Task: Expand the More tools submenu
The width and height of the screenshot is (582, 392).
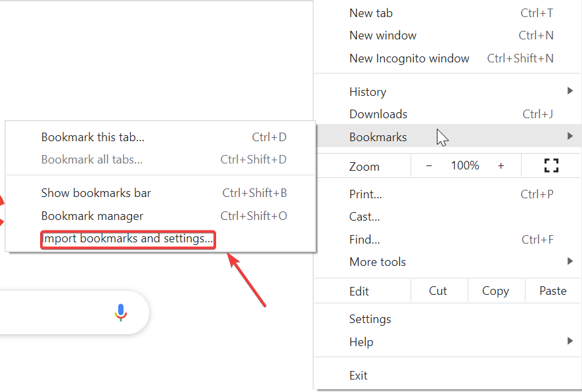Action: 569,262
